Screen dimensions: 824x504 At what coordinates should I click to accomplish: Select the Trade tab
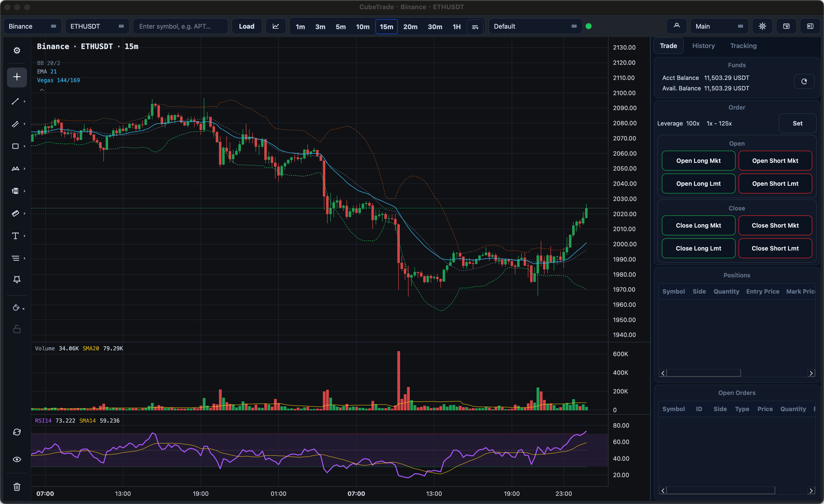coord(668,46)
